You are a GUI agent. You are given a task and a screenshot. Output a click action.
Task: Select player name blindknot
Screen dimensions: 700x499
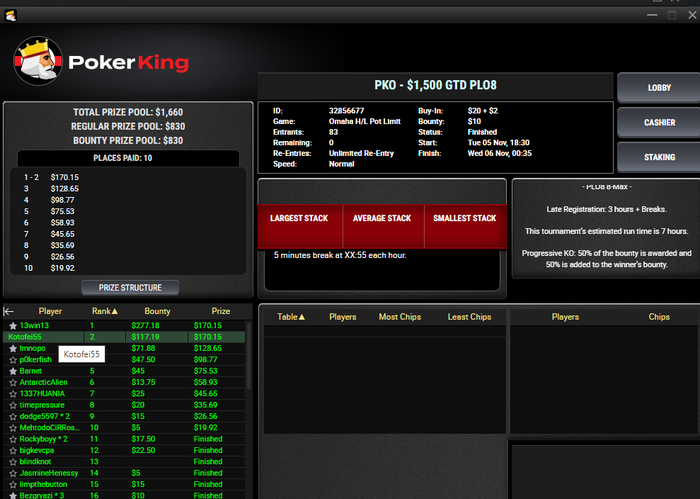point(35,462)
